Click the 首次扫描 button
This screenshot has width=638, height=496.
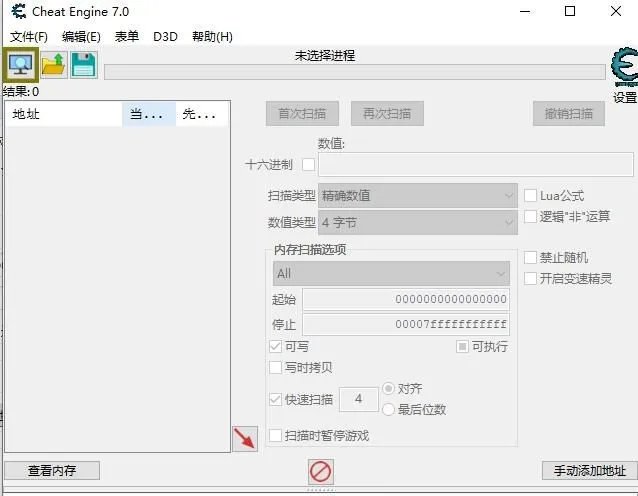pyautogui.click(x=302, y=114)
